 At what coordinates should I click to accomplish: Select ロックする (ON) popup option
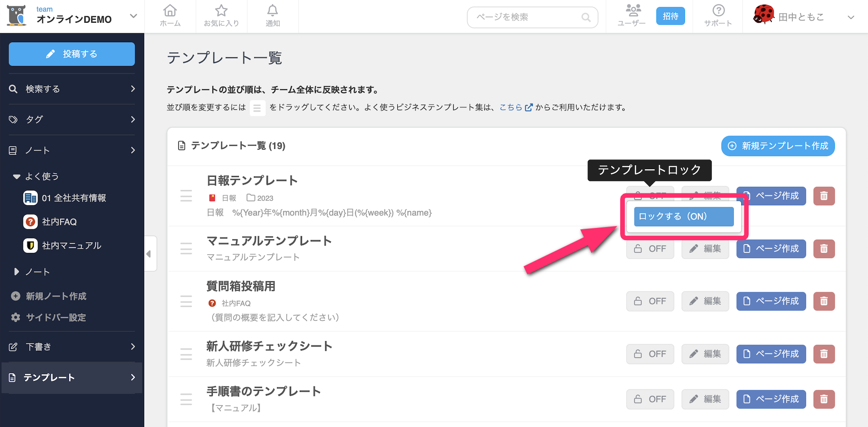pyautogui.click(x=684, y=217)
